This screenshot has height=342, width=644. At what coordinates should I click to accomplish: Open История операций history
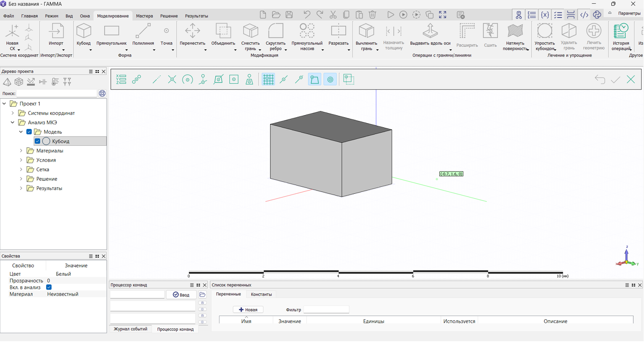(x=621, y=36)
